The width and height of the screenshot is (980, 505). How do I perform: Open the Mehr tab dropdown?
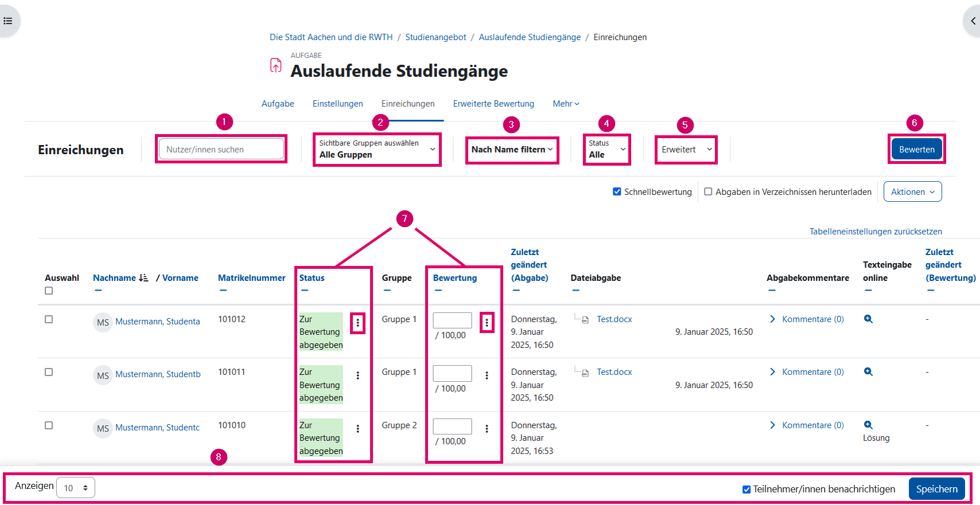click(566, 104)
